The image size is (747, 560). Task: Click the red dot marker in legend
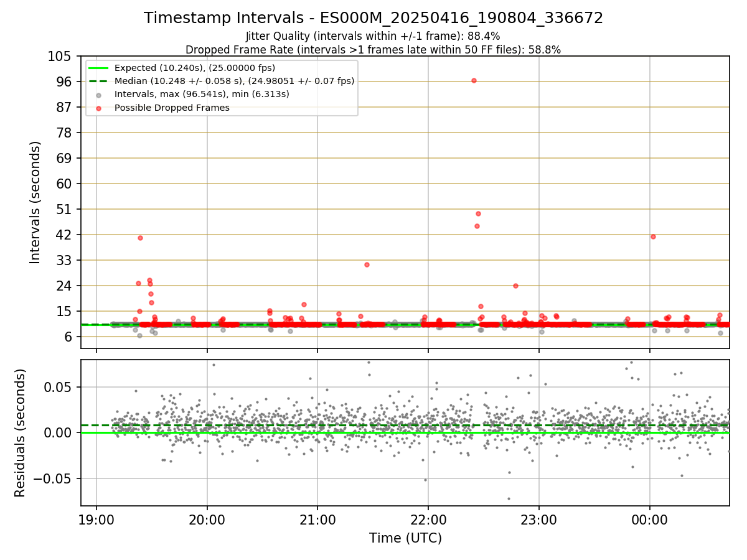99,108
